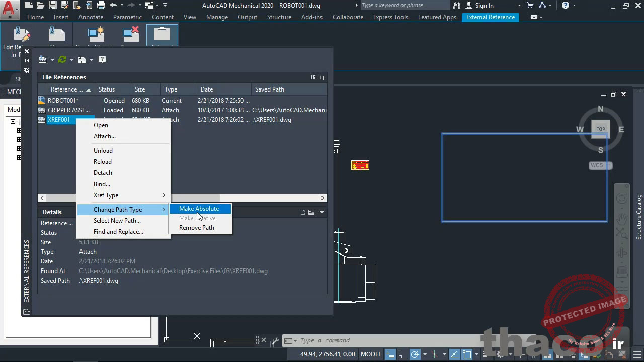The width and height of the screenshot is (644, 362).
Task: Sort by the Status column header
Action: tap(113, 89)
